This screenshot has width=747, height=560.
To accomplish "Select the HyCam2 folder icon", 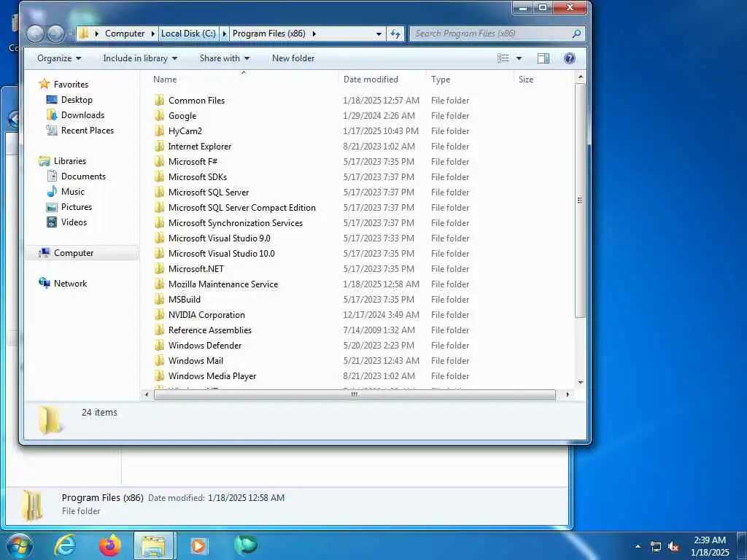I will pyautogui.click(x=160, y=131).
